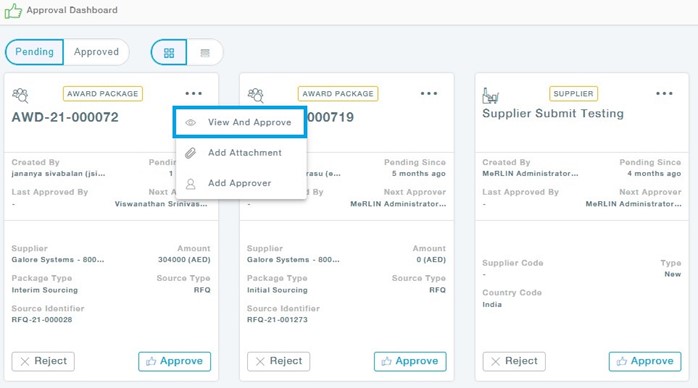The height and width of the screenshot is (388, 698).
Task: Click the paperclip icon beside Add Attachment
Action: click(191, 153)
